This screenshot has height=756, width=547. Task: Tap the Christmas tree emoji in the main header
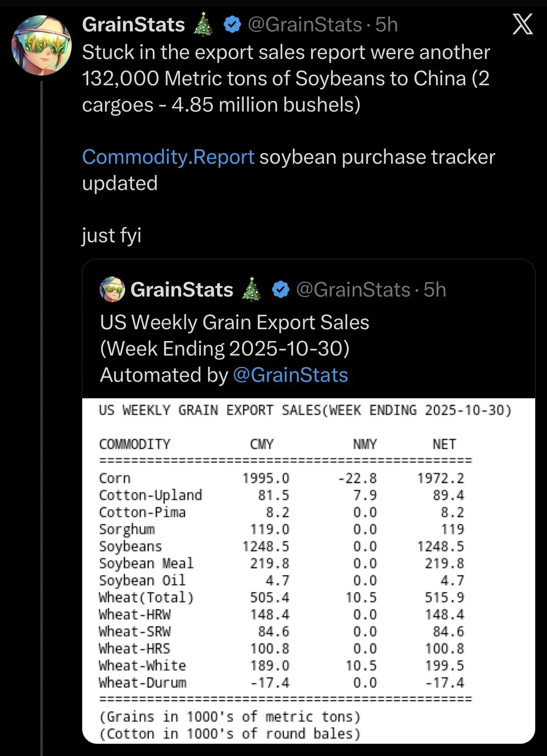coord(203,24)
